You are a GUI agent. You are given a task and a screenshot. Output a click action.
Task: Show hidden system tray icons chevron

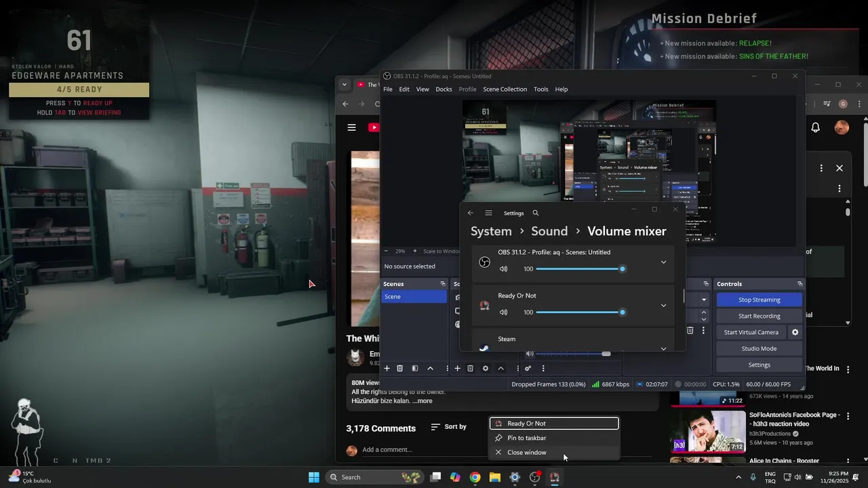(x=738, y=477)
